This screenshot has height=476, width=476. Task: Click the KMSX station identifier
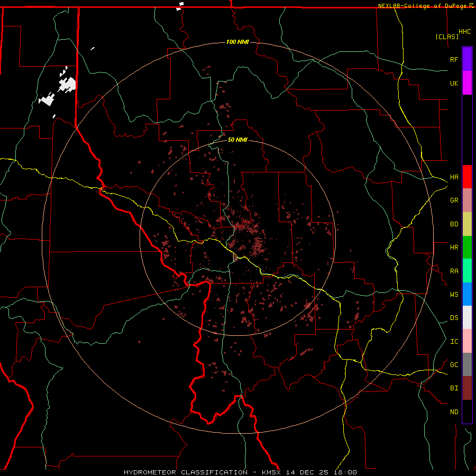(272, 472)
